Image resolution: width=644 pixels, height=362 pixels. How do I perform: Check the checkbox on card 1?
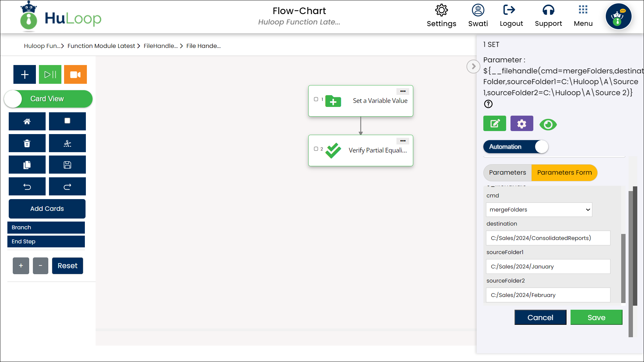[x=316, y=99]
